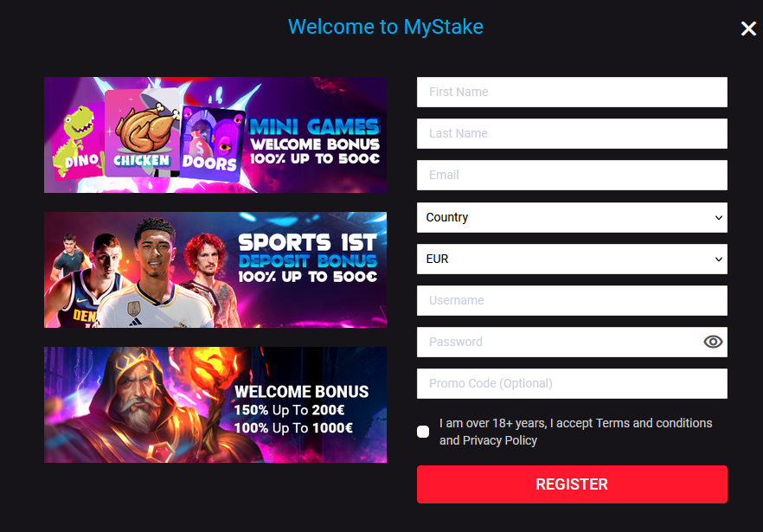Open the wizard Welcome Bonus banner
Screen dimensions: 763x532
pos(215,405)
